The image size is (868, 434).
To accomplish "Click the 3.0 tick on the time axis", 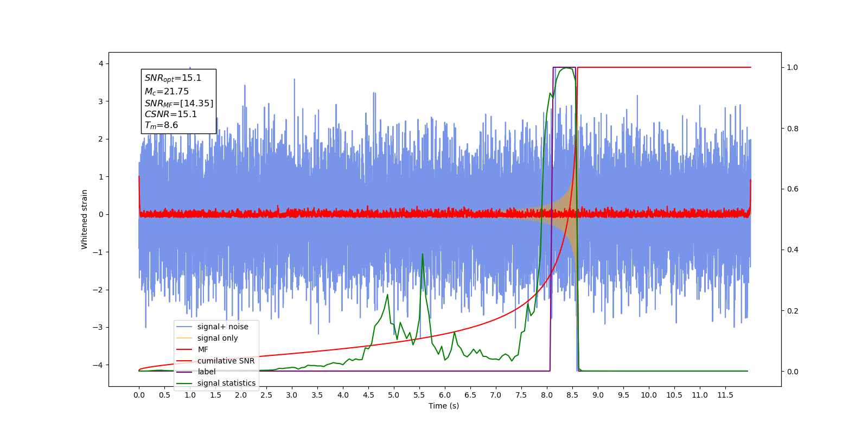I will click(x=292, y=395).
